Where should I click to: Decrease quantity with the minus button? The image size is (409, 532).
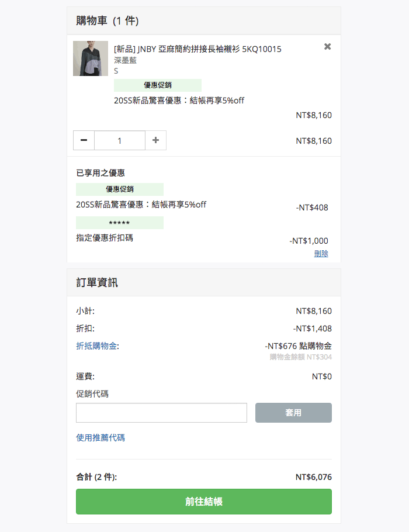point(84,140)
